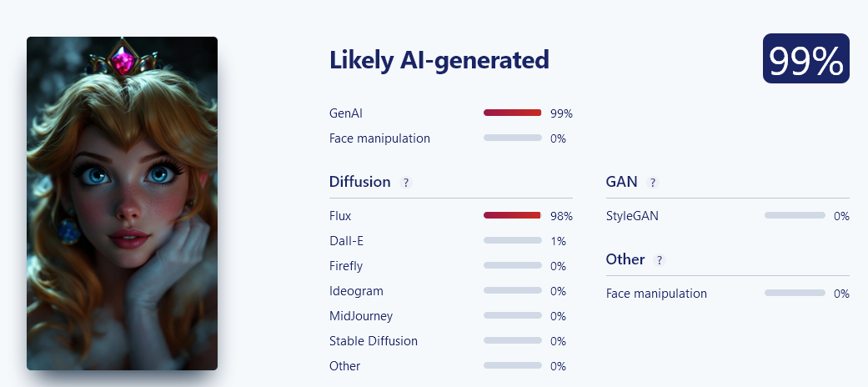
Task: Click the Diffusion section heading
Action: (360, 182)
